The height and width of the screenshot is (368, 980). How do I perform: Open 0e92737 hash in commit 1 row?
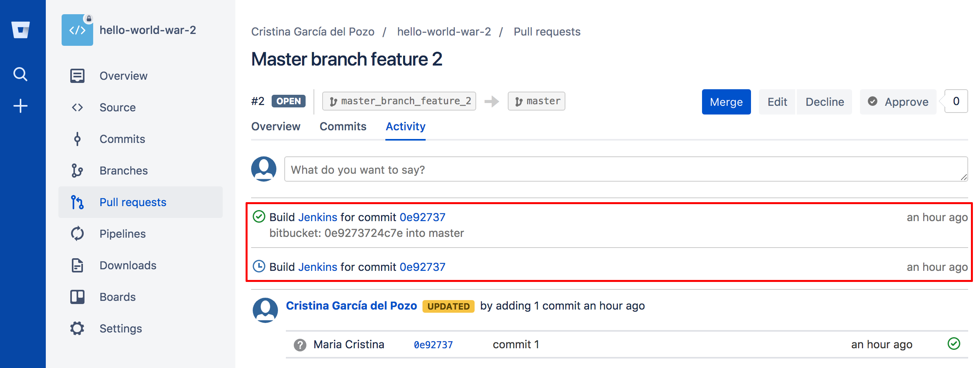433,345
